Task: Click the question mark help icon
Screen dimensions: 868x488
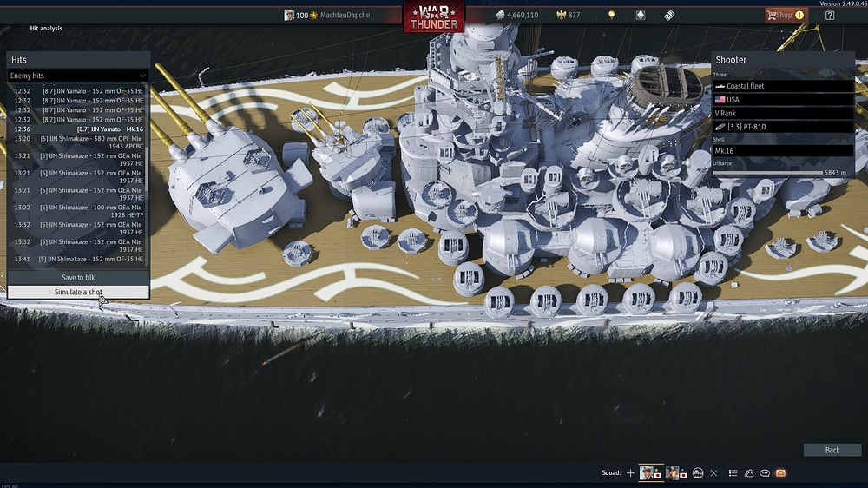Action: [x=830, y=15]
